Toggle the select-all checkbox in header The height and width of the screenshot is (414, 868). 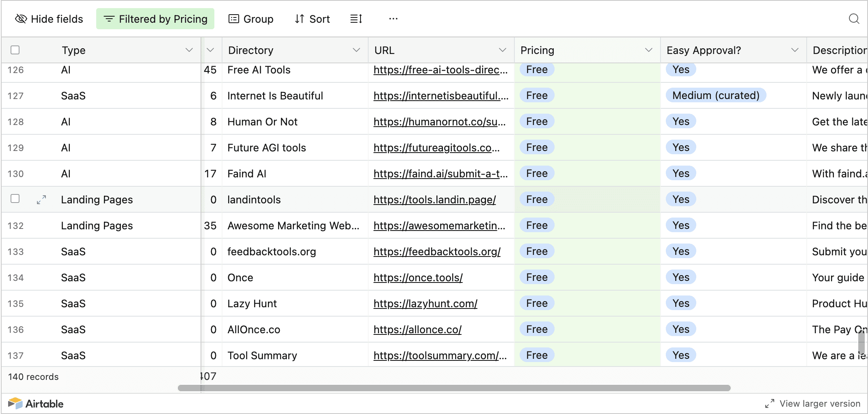click(x=15, y=50)
